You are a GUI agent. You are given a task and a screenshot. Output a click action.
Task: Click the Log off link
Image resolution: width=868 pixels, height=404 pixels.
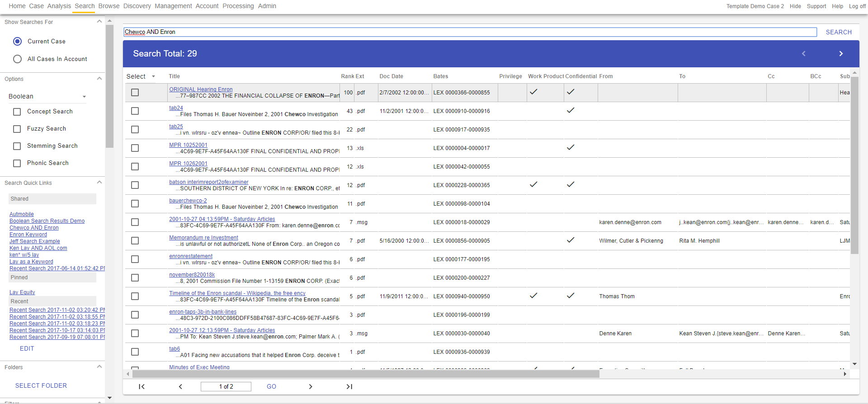coord(857,6)
